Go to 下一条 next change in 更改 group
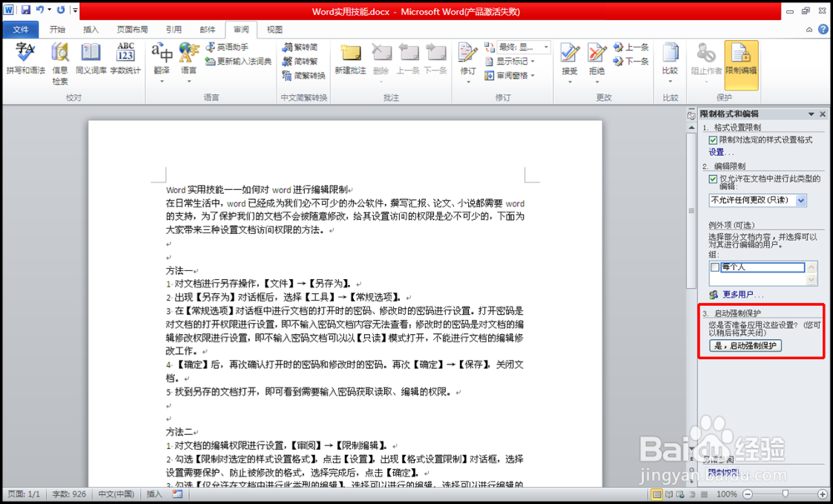 pyautogui.click(x=631, y=62)
